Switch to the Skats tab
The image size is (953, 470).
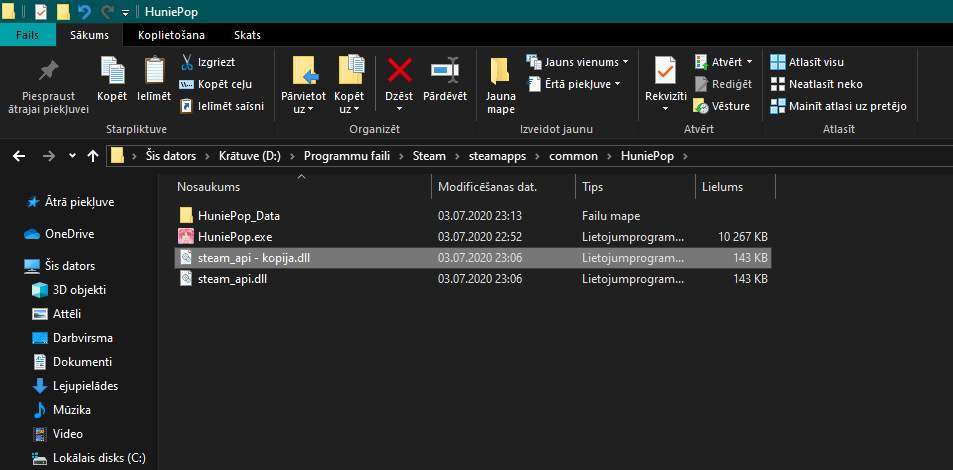(x=247, y=35)
